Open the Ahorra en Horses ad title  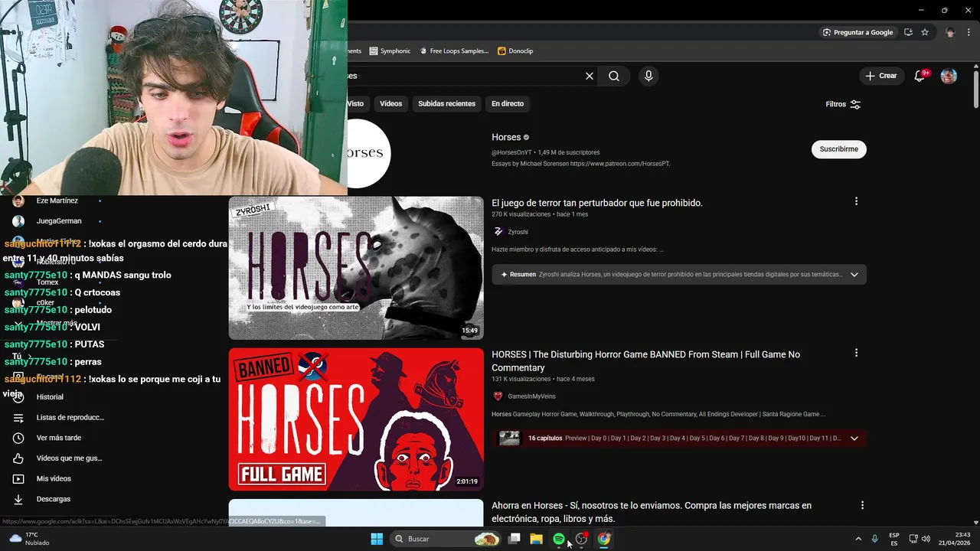click(652, 512)
